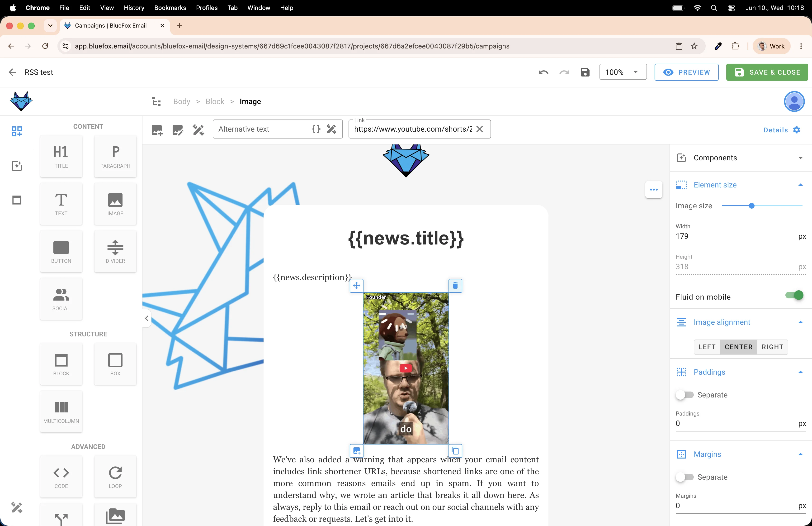Click the Image size slider handle
This screenshot has height=526, width=812.
tap(751, 206)
